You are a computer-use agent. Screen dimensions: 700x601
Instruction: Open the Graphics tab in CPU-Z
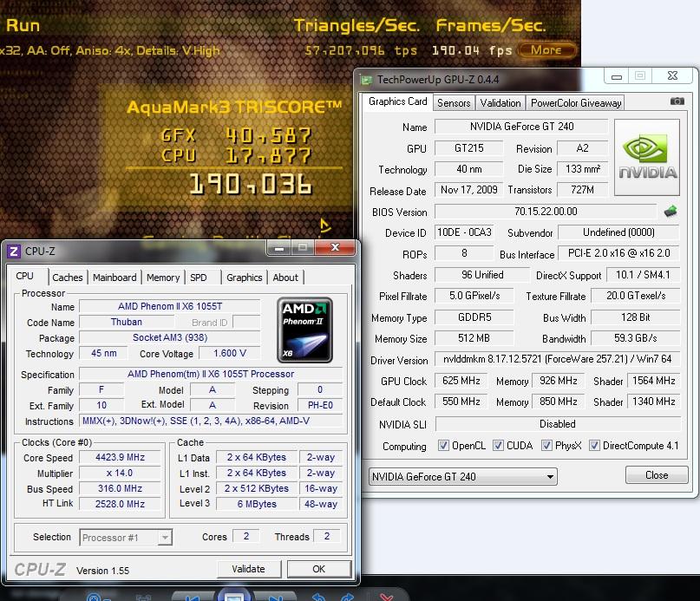click(x=245, y=278)
